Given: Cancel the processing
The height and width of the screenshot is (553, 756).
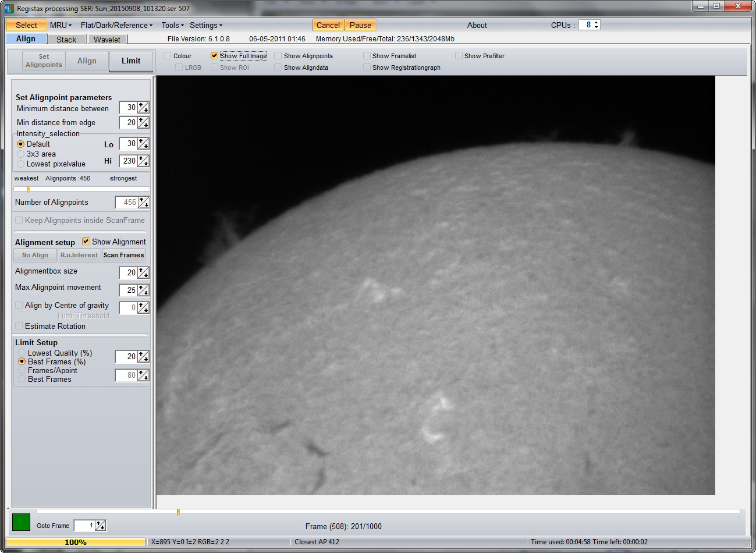Looking at the screenshot, I should 328,25.
